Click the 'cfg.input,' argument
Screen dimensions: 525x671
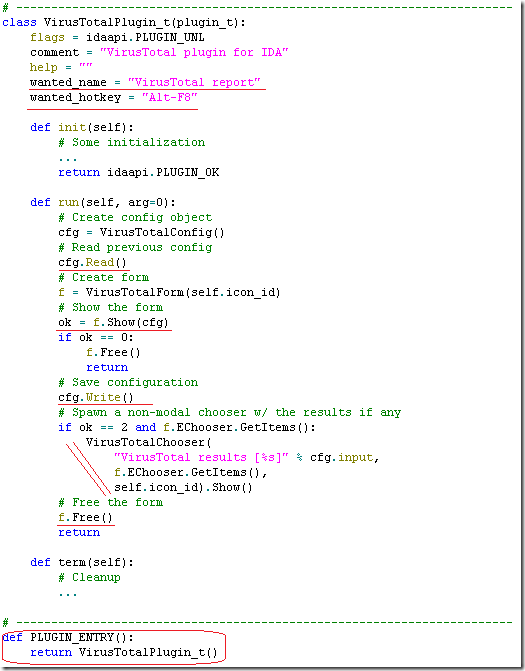click(345, 457)
